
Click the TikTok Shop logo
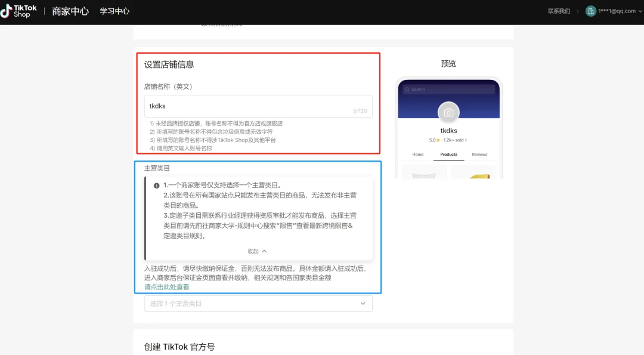click(x=20, y=10)
